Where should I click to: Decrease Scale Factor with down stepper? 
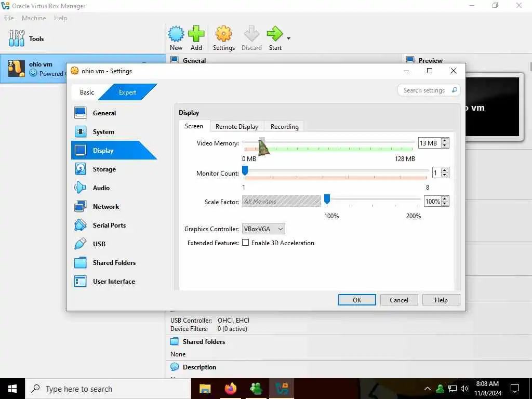(445, 204)
